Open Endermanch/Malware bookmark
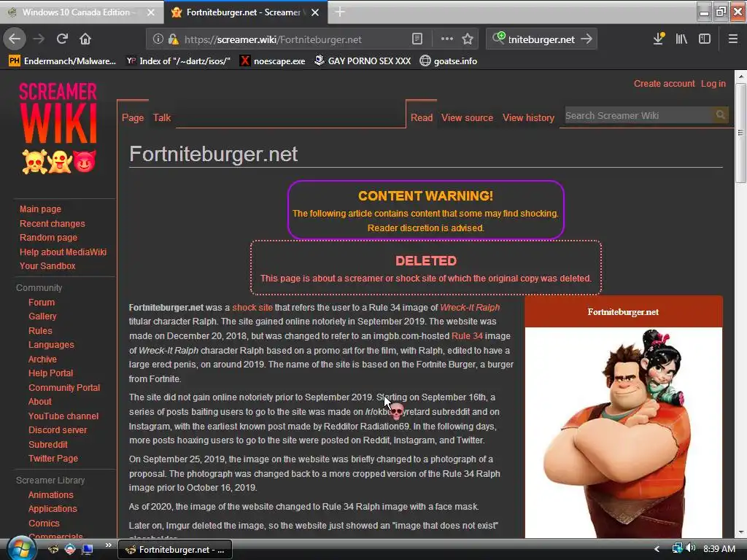 point(62,61)
